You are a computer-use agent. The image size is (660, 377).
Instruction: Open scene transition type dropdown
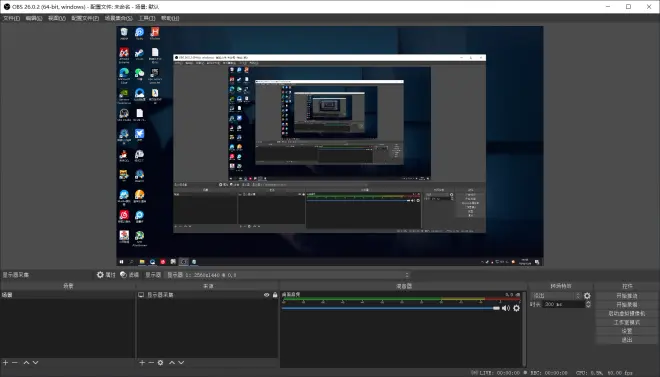(x=556, y=296)
